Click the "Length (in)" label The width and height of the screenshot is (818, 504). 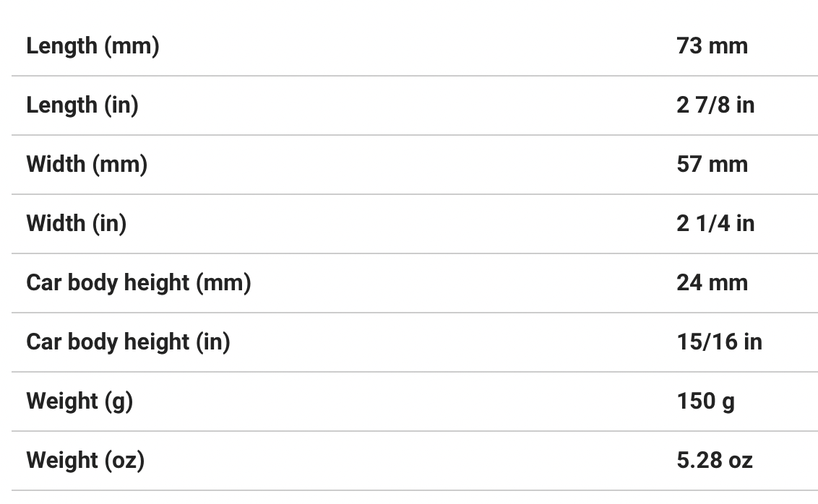coord(82,105)
